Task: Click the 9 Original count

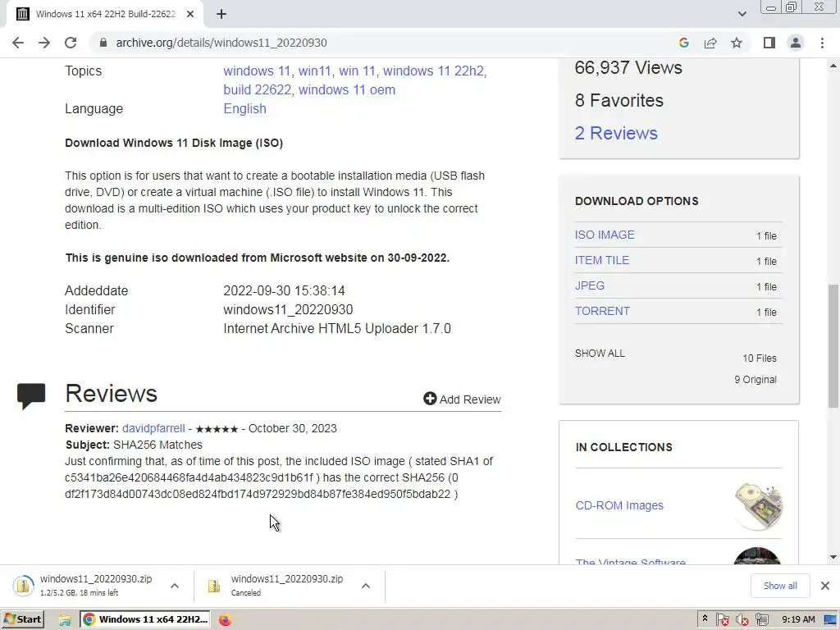Action: (x=756, y=379)
